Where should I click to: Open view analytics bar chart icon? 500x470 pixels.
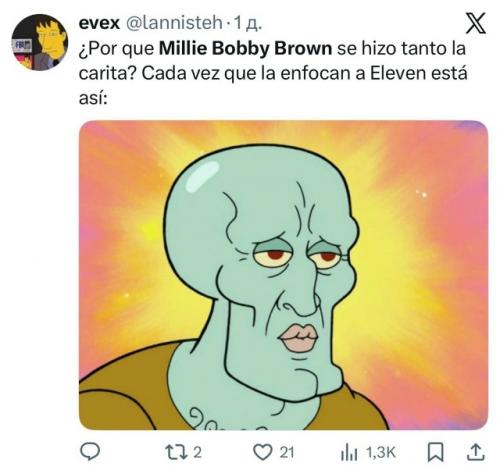tap(349, 453)
